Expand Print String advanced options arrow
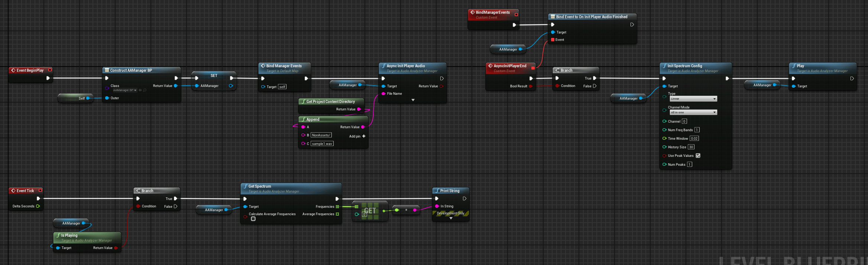The height and width of the screenshot is (265, 868). pyautogui.click(x=451, y=219)
